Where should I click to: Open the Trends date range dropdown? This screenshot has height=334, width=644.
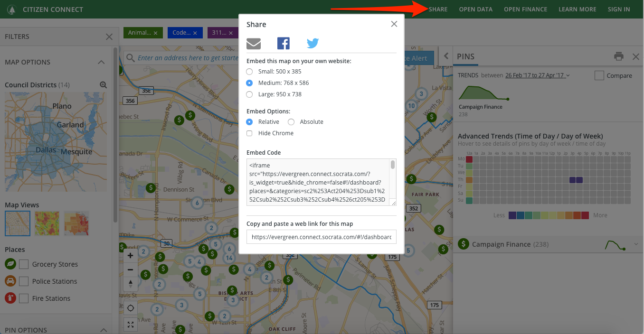click(538, 75)
